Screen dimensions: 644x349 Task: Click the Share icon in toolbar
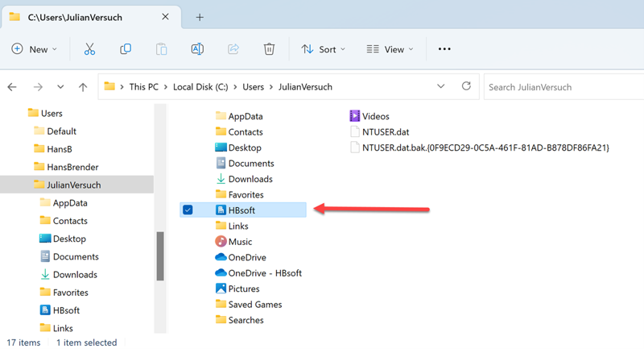[x=233, y=49]
